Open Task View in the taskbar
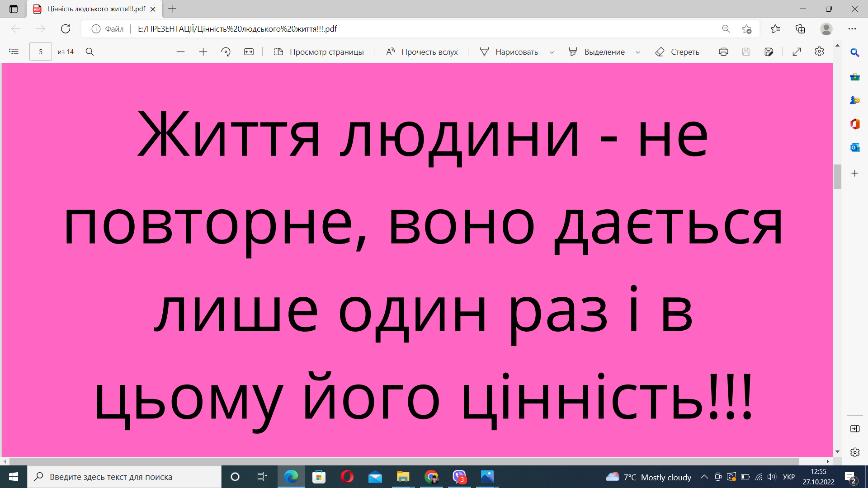868x488 pixels. pos(262,477)
